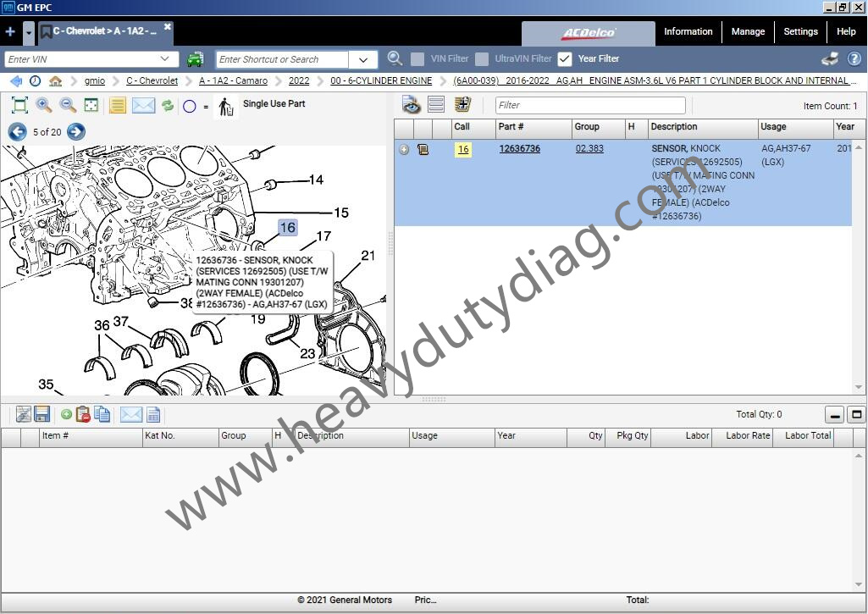Sort parts list by Part # column
Screen dimensions: 868x614
(x=534, y=127)
